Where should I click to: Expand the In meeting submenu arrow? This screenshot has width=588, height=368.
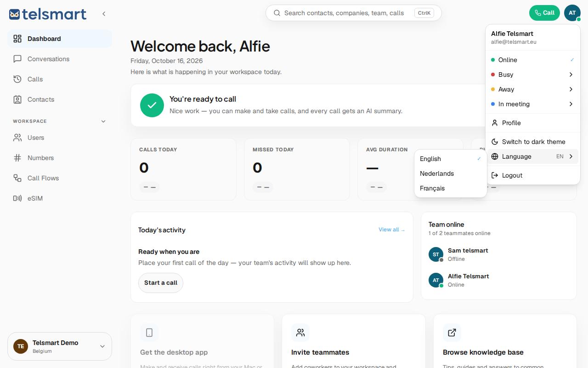tap(571, 104)
